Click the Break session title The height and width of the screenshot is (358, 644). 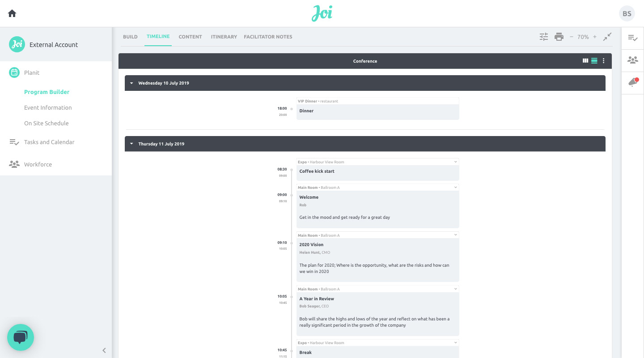[x=305, y=353]
